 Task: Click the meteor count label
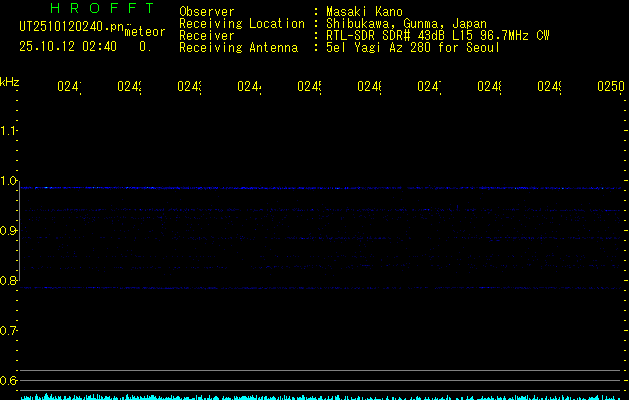pyautogui.click(x=144, y=32)
